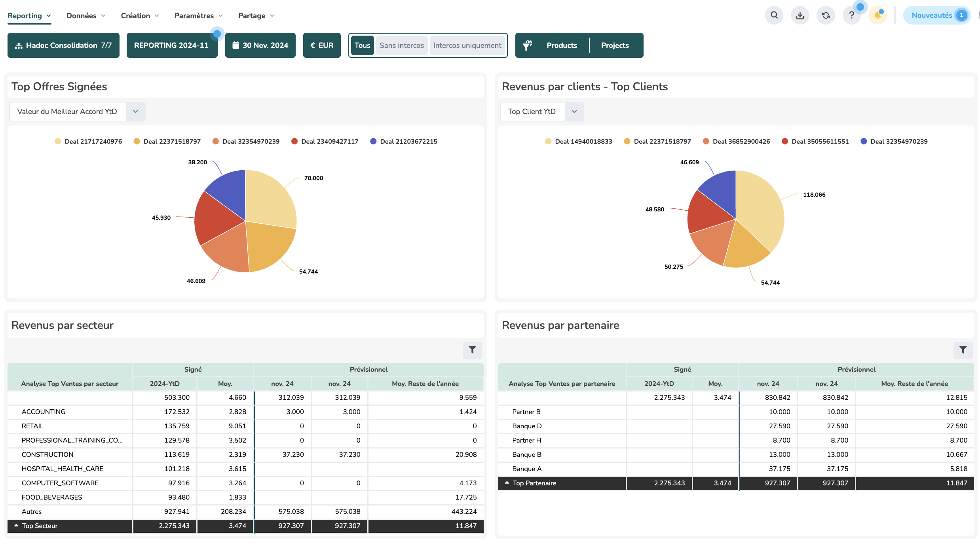Screen dimensions: 980x555
Task: Click filter icon in Revenus par partenaire
Action: point(963,350)
